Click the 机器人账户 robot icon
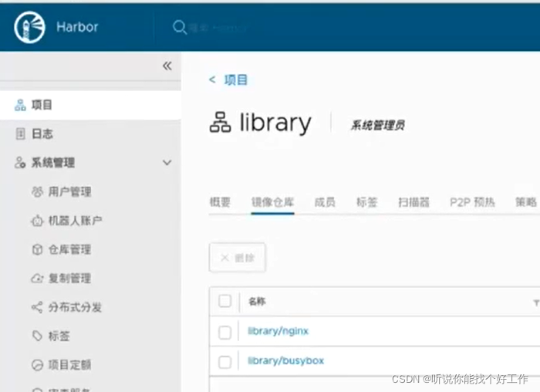Screen dimensions: 540x392 tap(37, 221)
